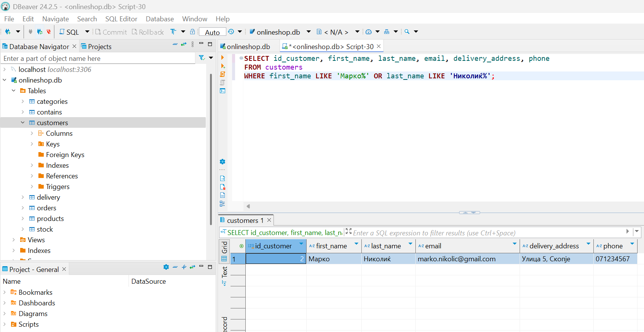Open the new connection plug icon

(8, 32)
